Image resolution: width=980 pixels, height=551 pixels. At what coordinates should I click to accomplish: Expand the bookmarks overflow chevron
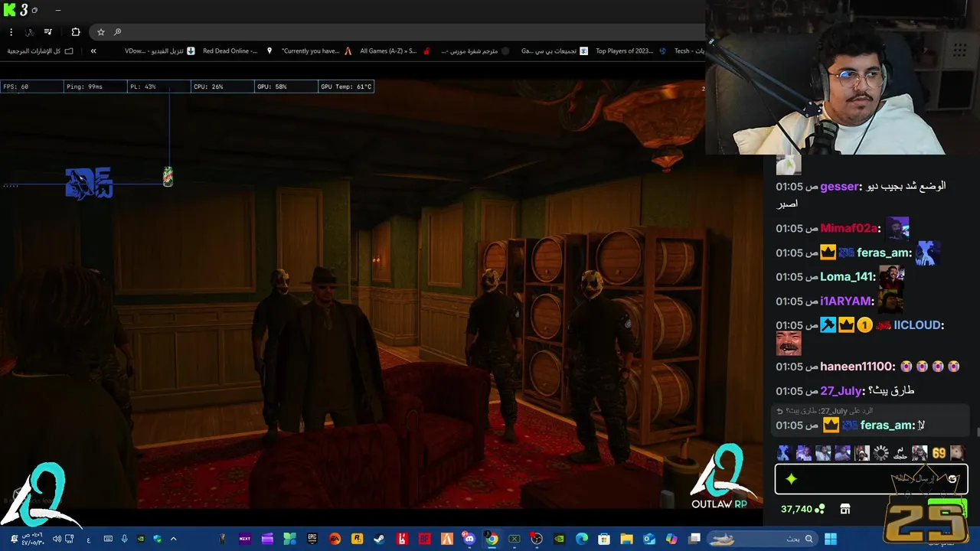pos(93,51)
